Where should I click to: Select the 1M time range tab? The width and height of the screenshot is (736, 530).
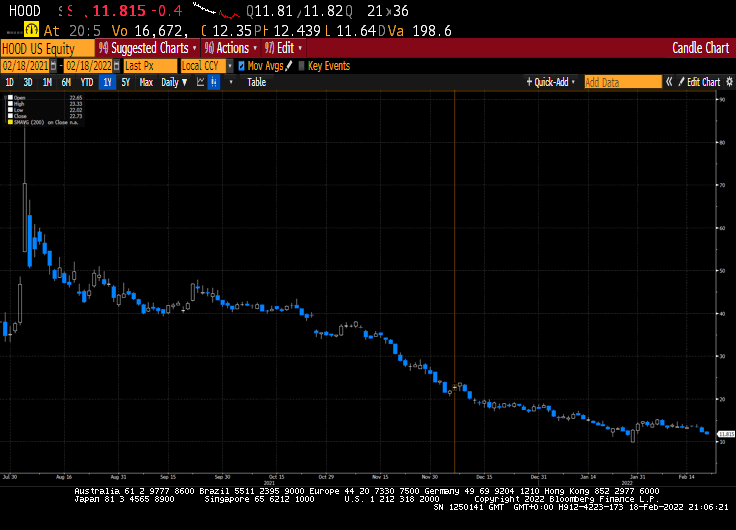[47, 82]
